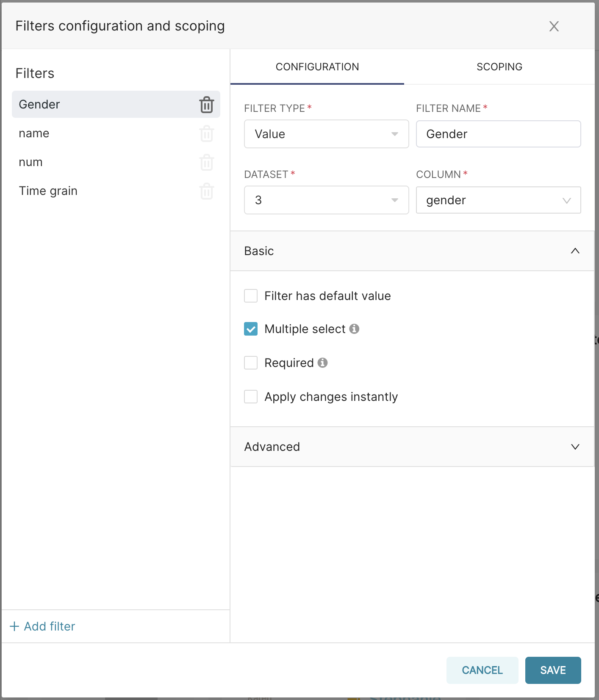Open the Column dropdown showing gender
The image size is (599, 700).
click(x=498, y=200)
